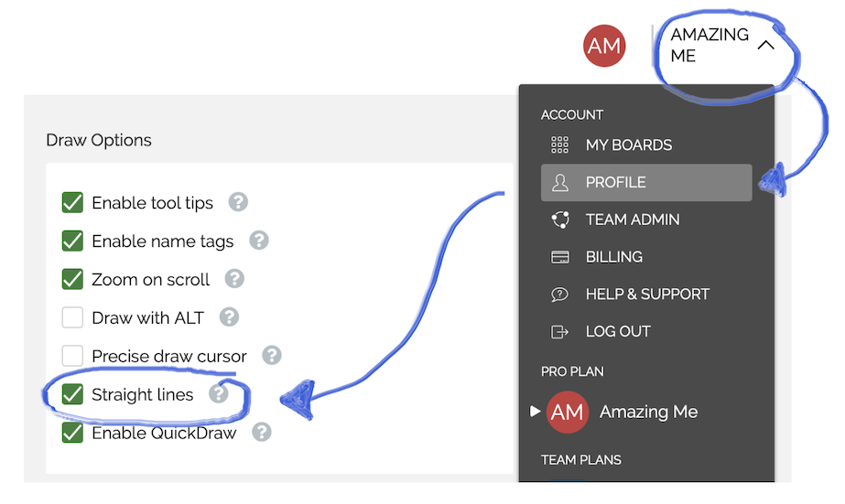Screen dimensions: 845x504
Task: Toggle the Straight lines checkbox
Action: [x=72, y=395]
